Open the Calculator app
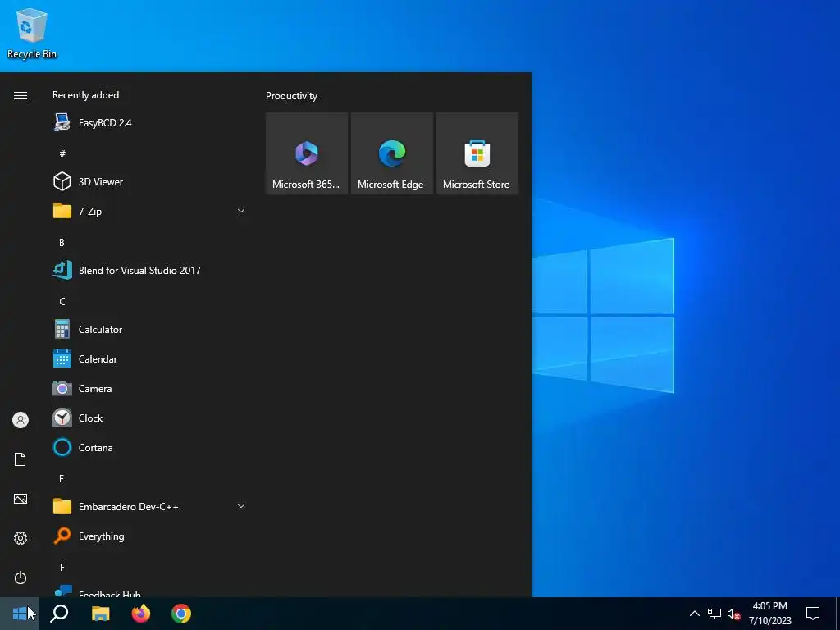This screenshot has width=840, height=630. pos(150,330)
